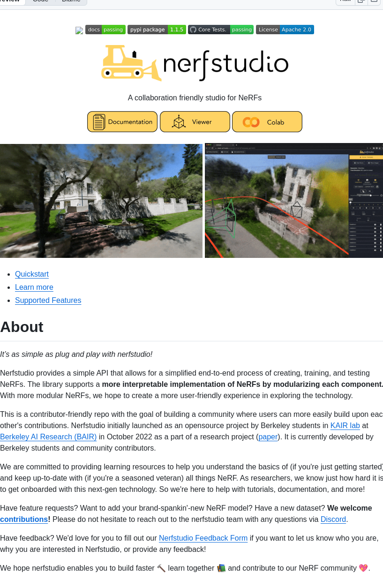
Task: Click the broken image icon before docs badge
Action: (79, 30)
